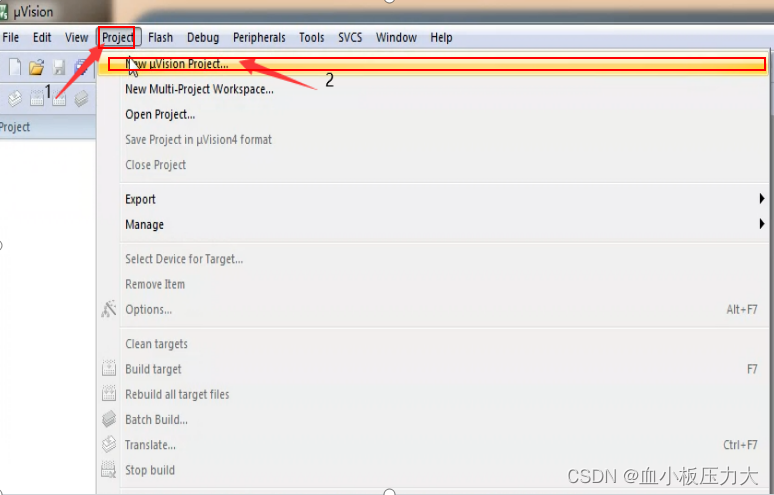
Task: Click the Rebuild all menu icon
Action: point(109,394)
